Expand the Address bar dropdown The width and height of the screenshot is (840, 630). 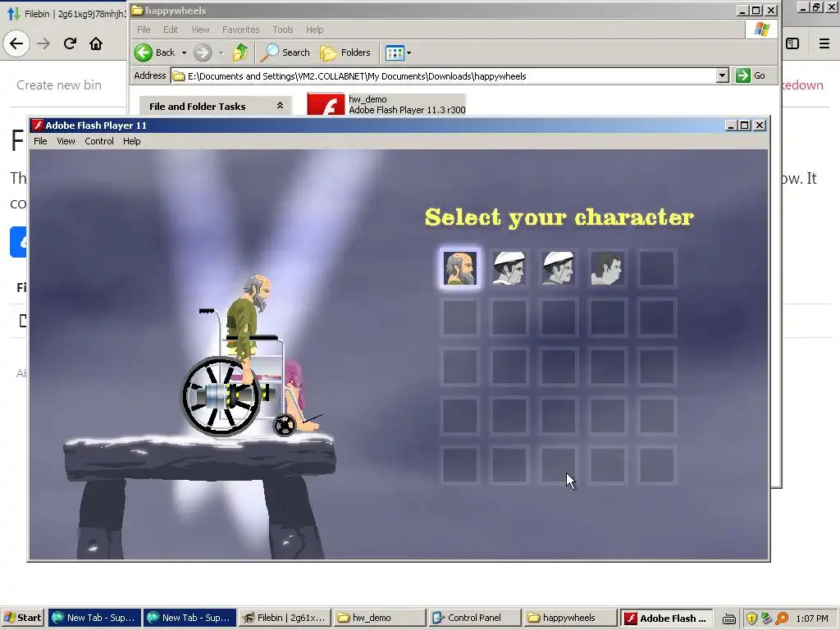click(723, 75)
